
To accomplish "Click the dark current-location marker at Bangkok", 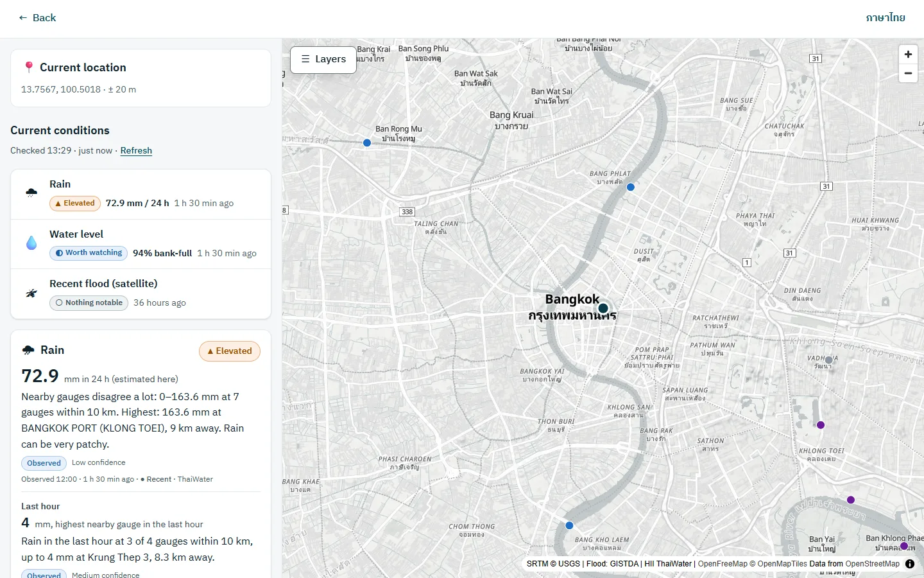I will 603,308.
